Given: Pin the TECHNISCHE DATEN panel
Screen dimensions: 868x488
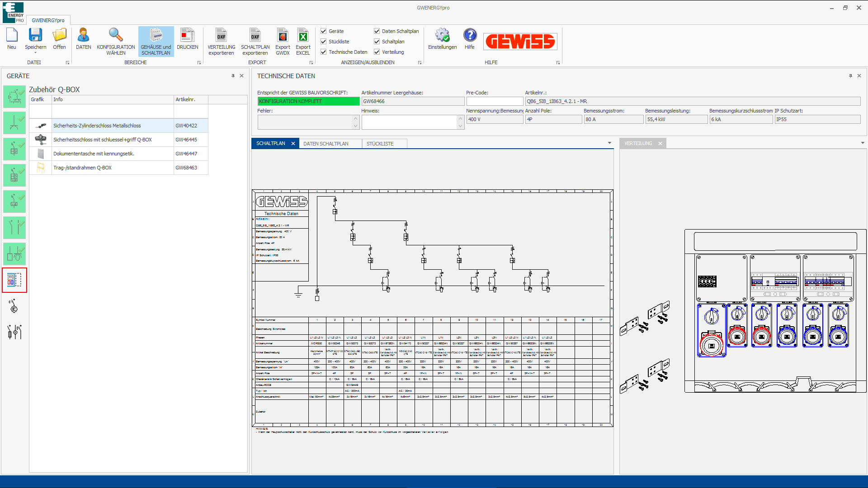Looking at the screenshot, I should tap(851, 76).
